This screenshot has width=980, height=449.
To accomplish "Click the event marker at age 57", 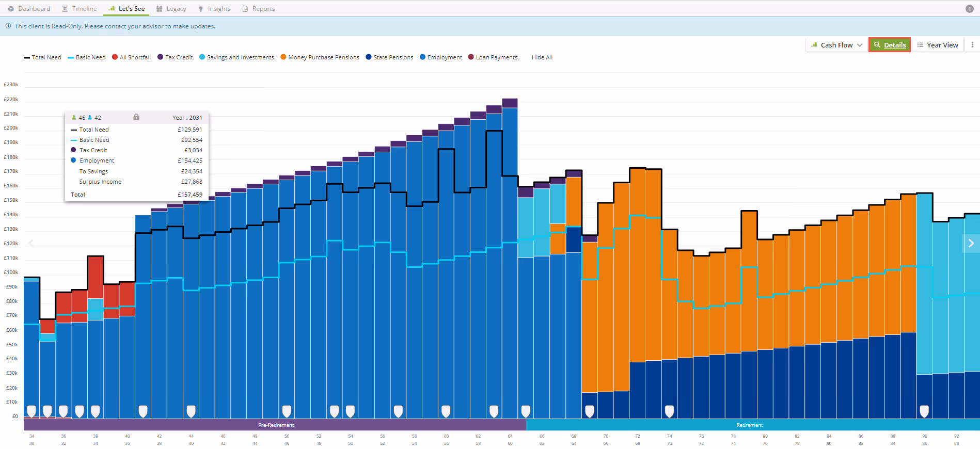I will point(398,411).
